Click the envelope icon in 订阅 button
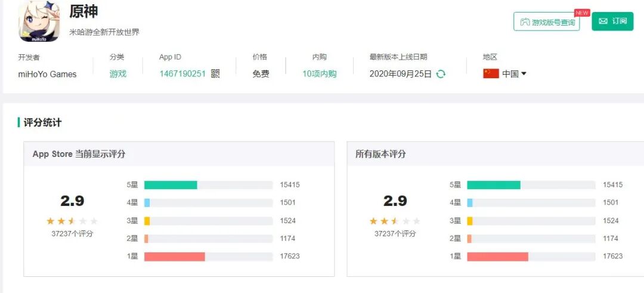The image size is (644, 293). coord(603,21)
